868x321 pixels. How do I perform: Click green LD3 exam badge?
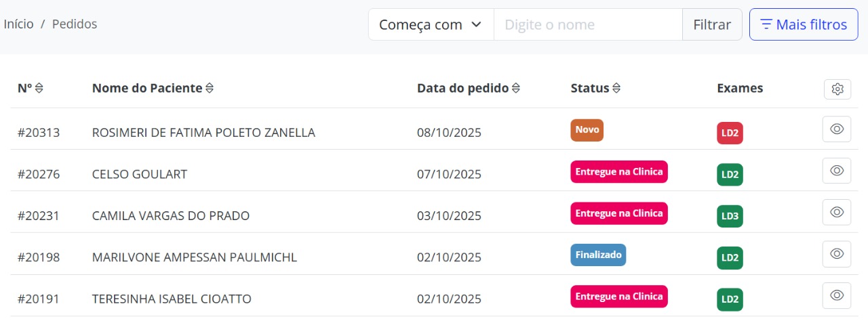(730, 217)
